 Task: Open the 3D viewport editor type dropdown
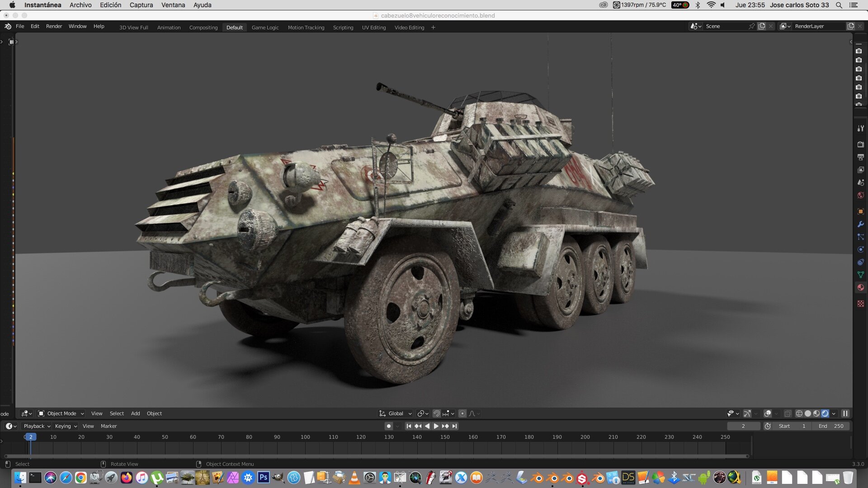tap(26, 413)
